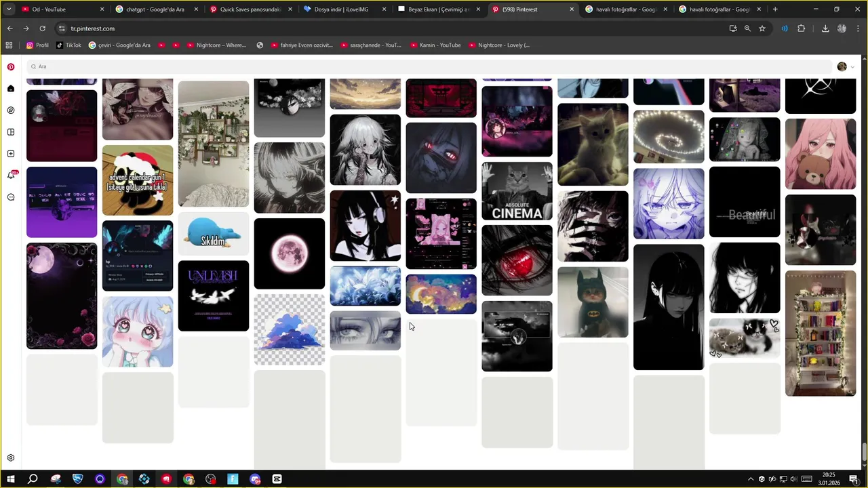The height and width of the screenshot is (488, 868).
Task: Open Pinterest settings gear icon
Action: 11,457
